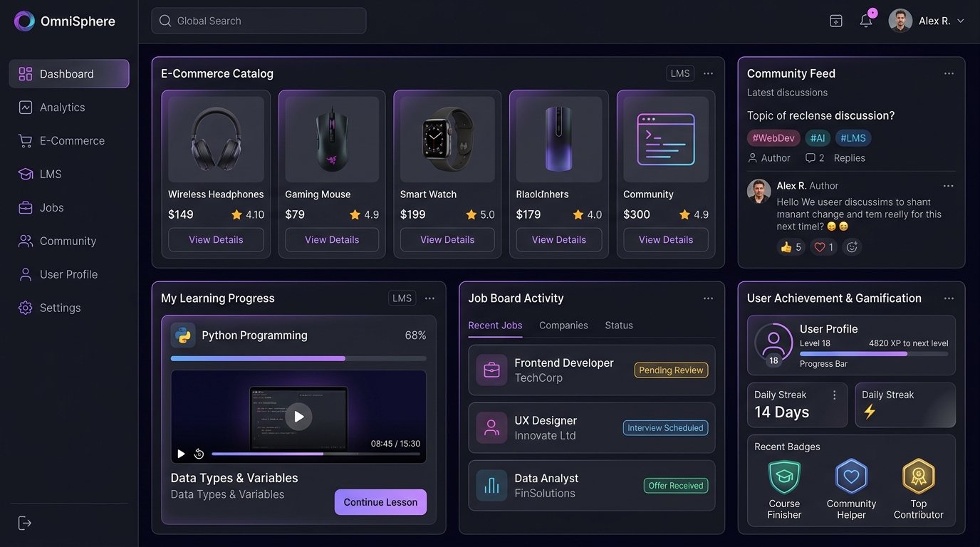The width and height of the screenshot is (980, 547).
Task: Log out using the sidebar exit icon
Action: click(25, 523)
